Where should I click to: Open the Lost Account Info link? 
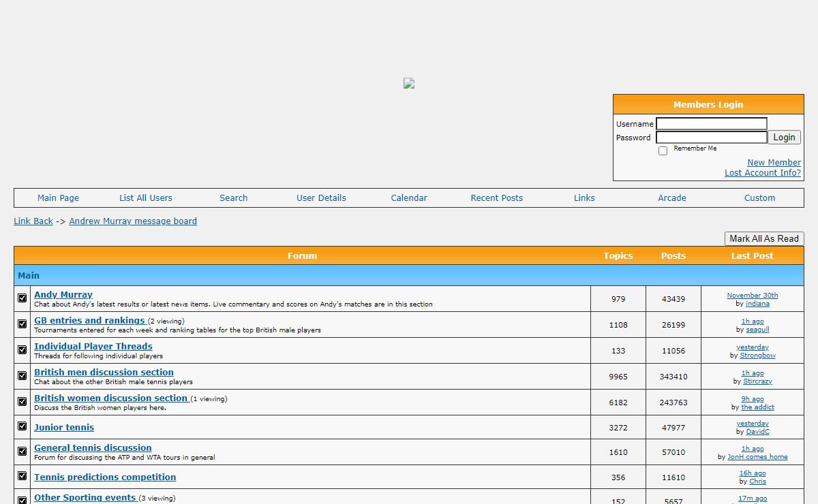point(763,172)
